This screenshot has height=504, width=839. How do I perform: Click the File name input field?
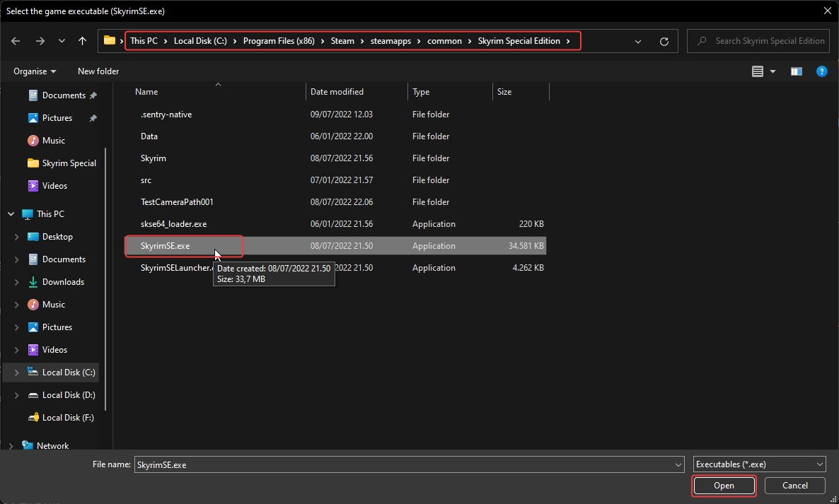[x=403, y=464]
